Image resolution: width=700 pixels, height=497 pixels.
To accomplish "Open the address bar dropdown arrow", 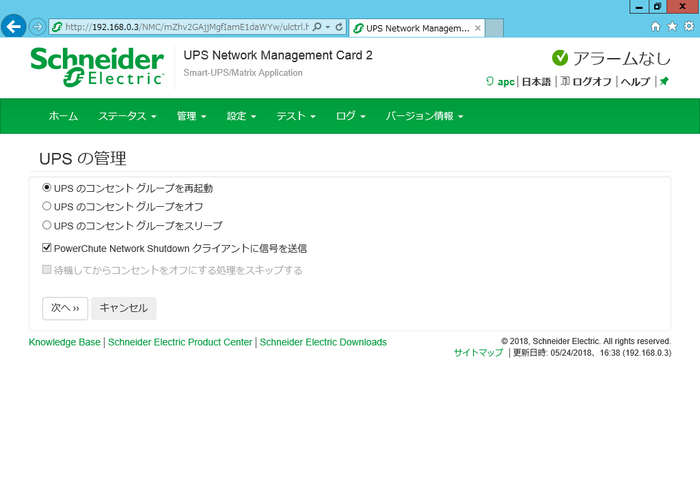I will pyautogui.click(x=328, y=27).
